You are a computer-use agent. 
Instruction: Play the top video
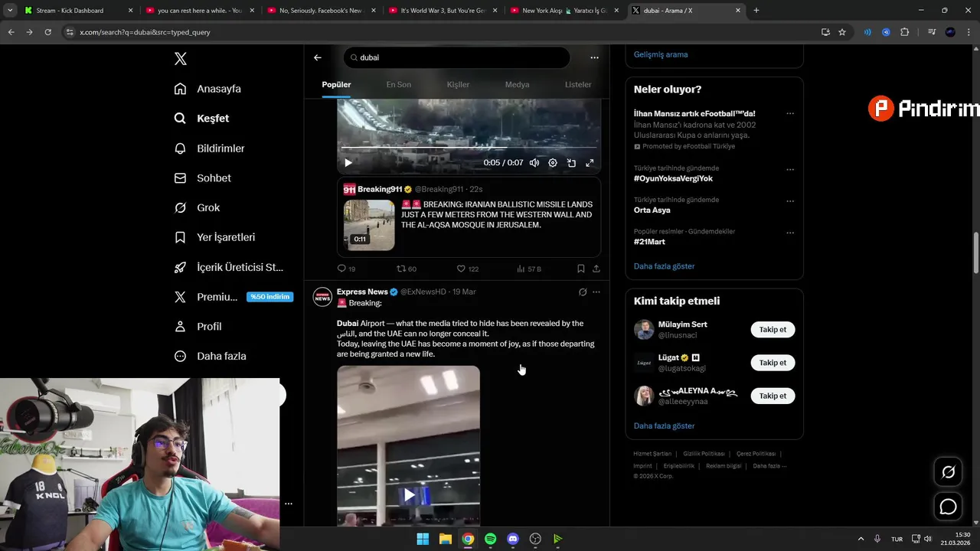[x=348, y=162]
